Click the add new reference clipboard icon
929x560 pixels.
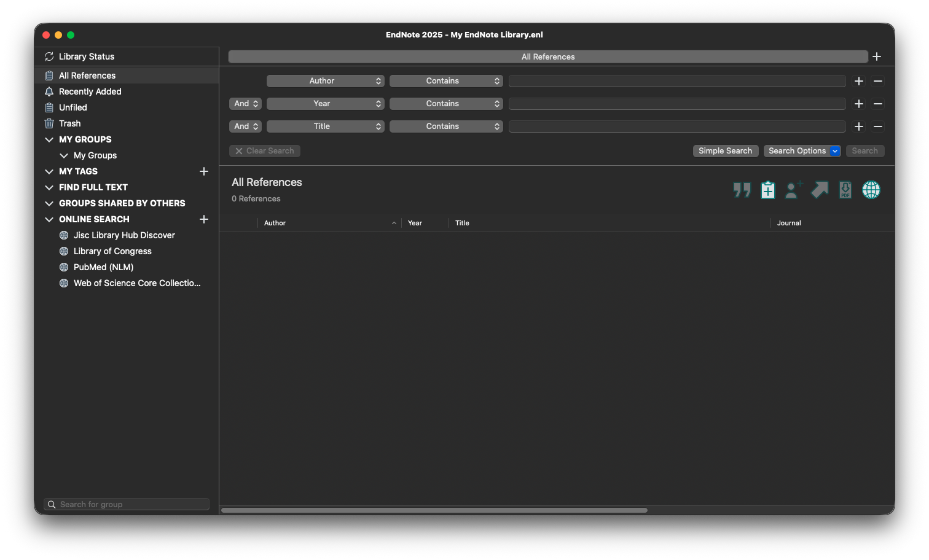(768, 190)
